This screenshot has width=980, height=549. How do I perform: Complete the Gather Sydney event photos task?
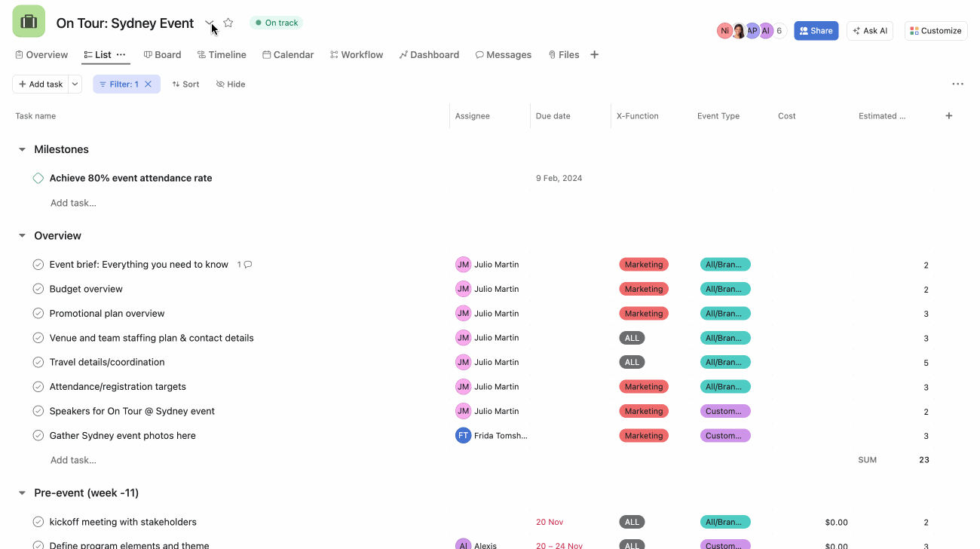pyautogui.click(x=38, y=435)
